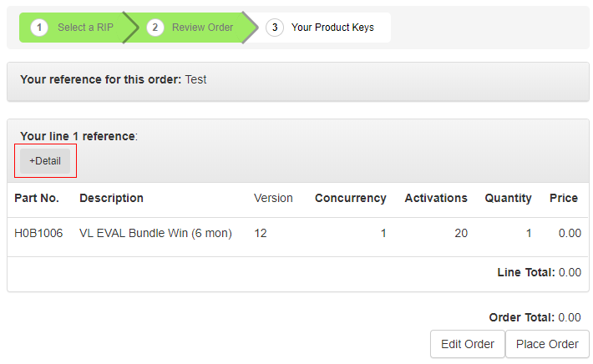Click the VL EVAL Bundle Win description
The height and width of the screenshot is (364, 593).
[x=155, y=233]
